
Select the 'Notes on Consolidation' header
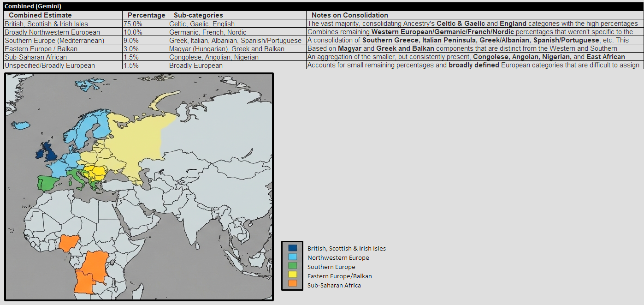point(349,15)
